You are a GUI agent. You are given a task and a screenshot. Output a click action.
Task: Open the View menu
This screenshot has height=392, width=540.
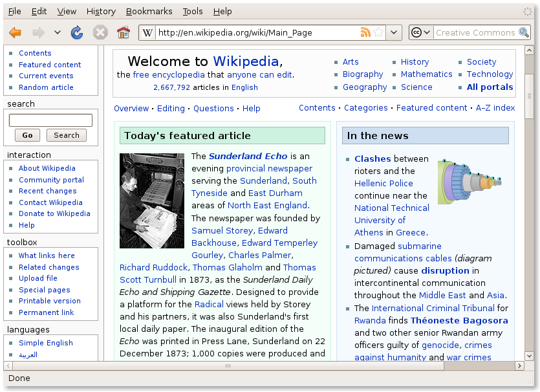pyautogui.click(x=67, y=12)
